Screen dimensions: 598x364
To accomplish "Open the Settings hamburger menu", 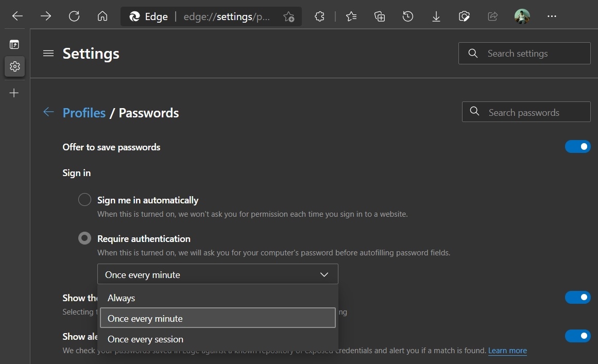I will point(48,53).
